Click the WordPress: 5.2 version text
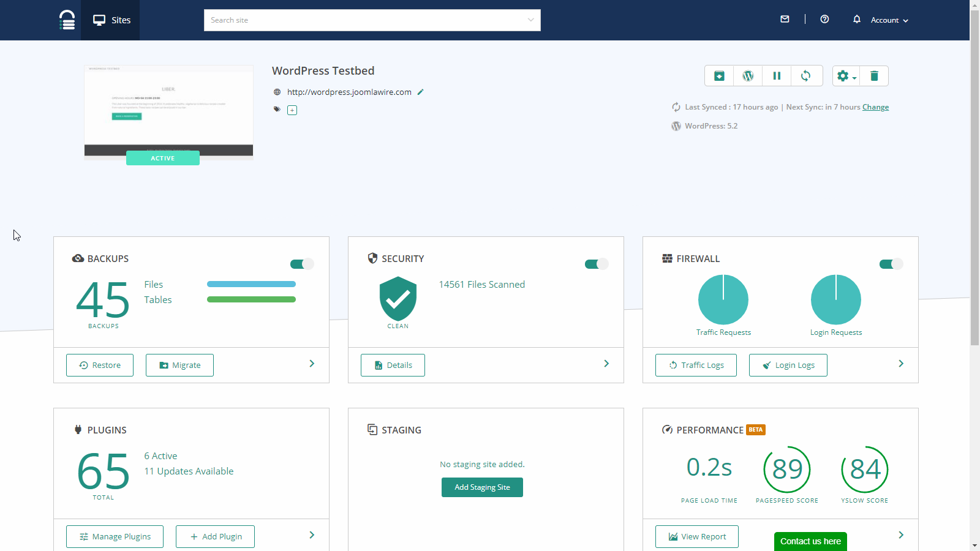The width and height of the screenshot is (980, 551). point(710,126)
